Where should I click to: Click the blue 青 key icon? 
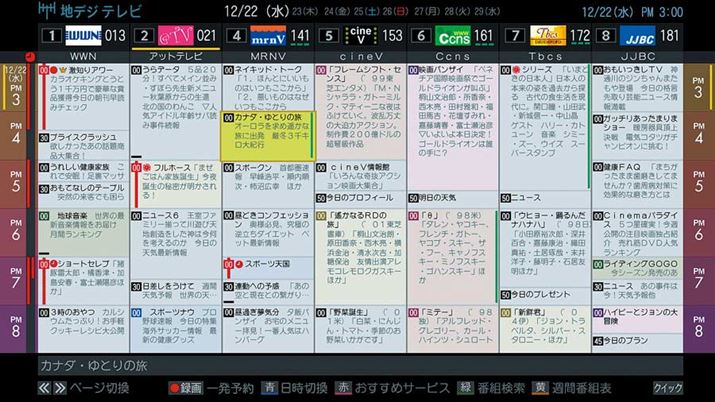269,388
